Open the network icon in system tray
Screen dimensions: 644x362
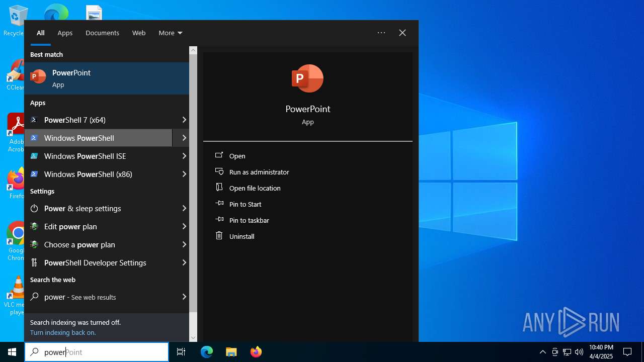(x=567, y=352)
